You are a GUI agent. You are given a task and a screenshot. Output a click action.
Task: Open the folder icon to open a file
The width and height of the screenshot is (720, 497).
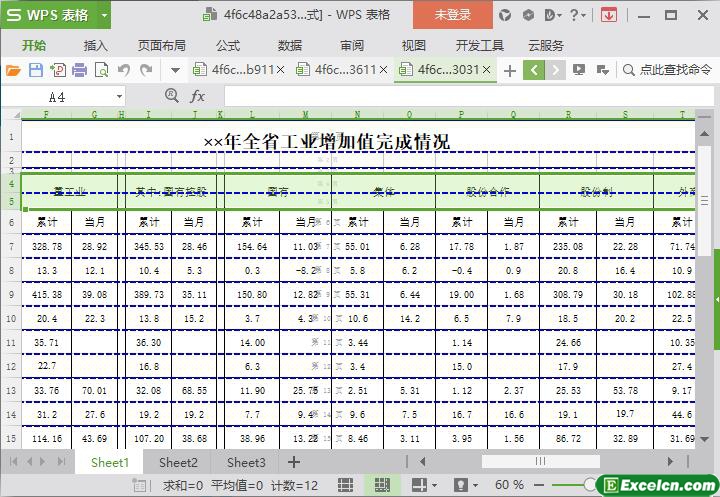pyautogui.click(x=13, y=70)
